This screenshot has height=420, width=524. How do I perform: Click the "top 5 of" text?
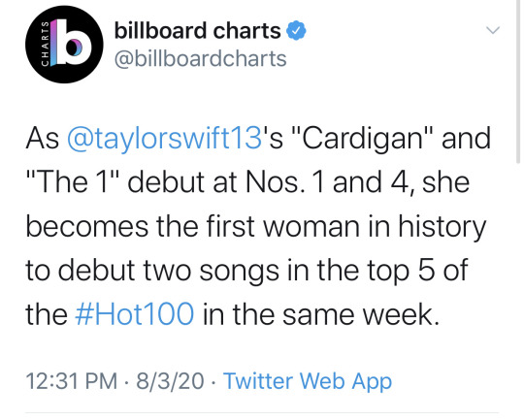[x=417, y=271]
